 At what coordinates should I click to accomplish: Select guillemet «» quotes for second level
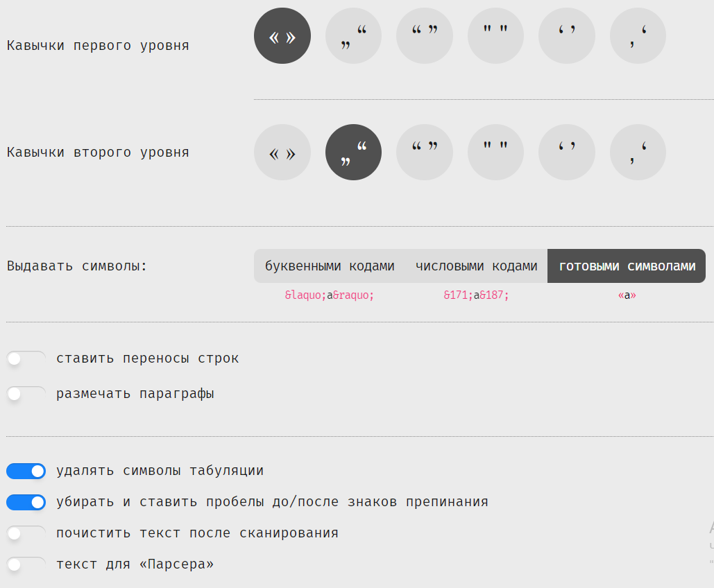(282, 153)
